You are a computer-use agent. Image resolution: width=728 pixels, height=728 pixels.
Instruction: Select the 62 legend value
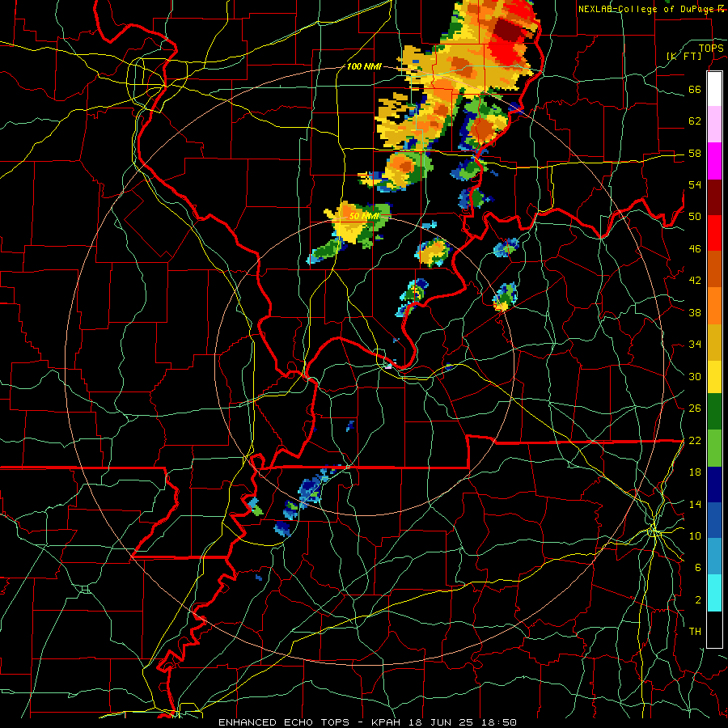pos(695,121)
